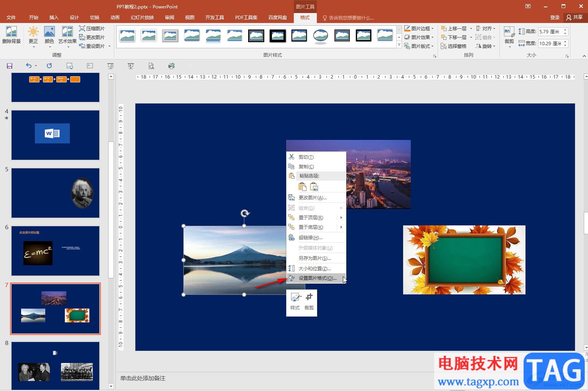Click Send Backward (下移一层)

point(454,37)
